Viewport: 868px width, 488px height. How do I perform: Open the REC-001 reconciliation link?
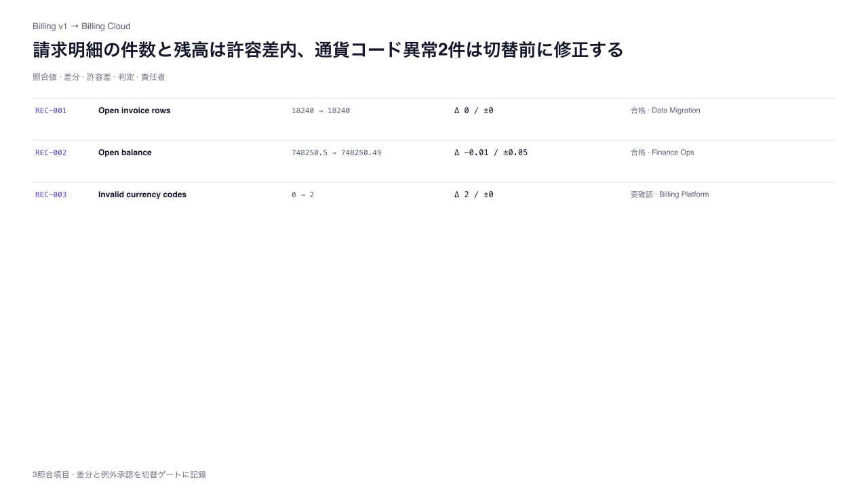coord(51,110)
